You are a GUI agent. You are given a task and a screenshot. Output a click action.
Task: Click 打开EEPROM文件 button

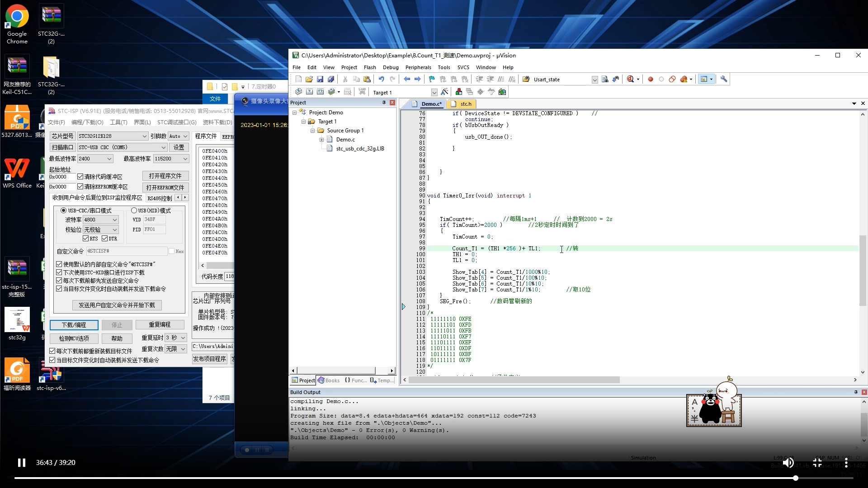tap(165, 187)
